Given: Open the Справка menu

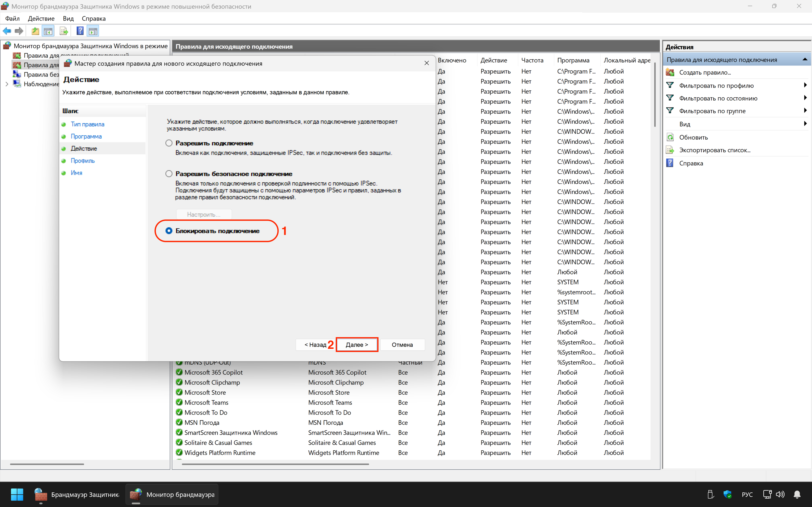Looking at the screenshot, I should click(x=93, y=18).
